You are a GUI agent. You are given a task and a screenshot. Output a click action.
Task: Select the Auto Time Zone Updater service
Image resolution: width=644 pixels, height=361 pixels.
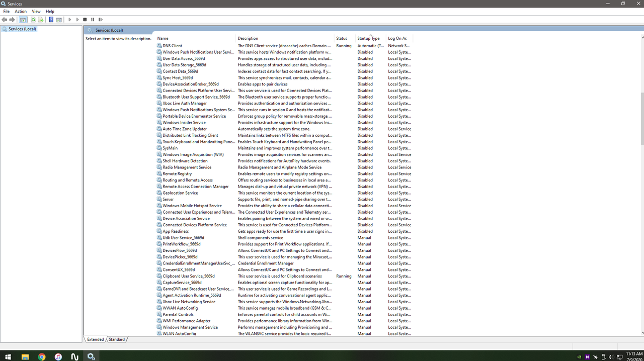284,129
